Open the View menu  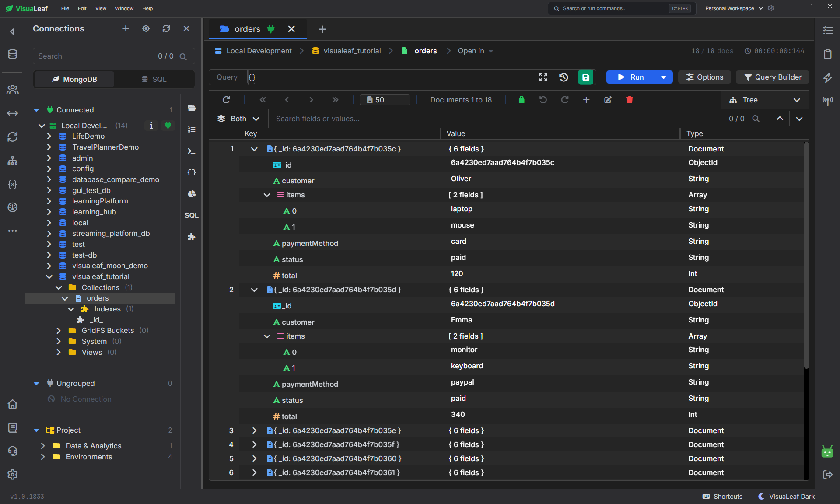(x=101, y=8)
